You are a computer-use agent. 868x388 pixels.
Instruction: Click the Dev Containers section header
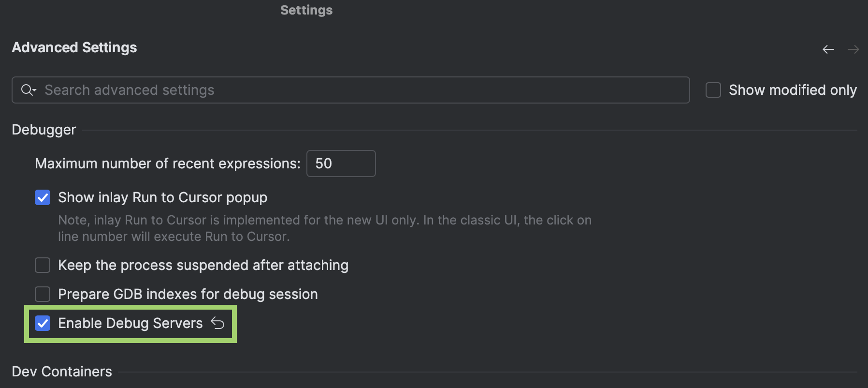63,371
